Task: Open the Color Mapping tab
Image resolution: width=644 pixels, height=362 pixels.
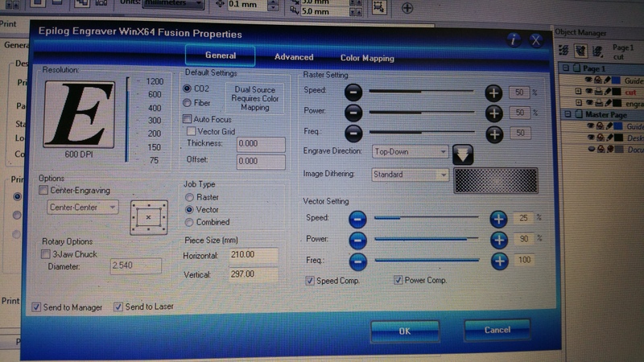Action: pos(367,58)
